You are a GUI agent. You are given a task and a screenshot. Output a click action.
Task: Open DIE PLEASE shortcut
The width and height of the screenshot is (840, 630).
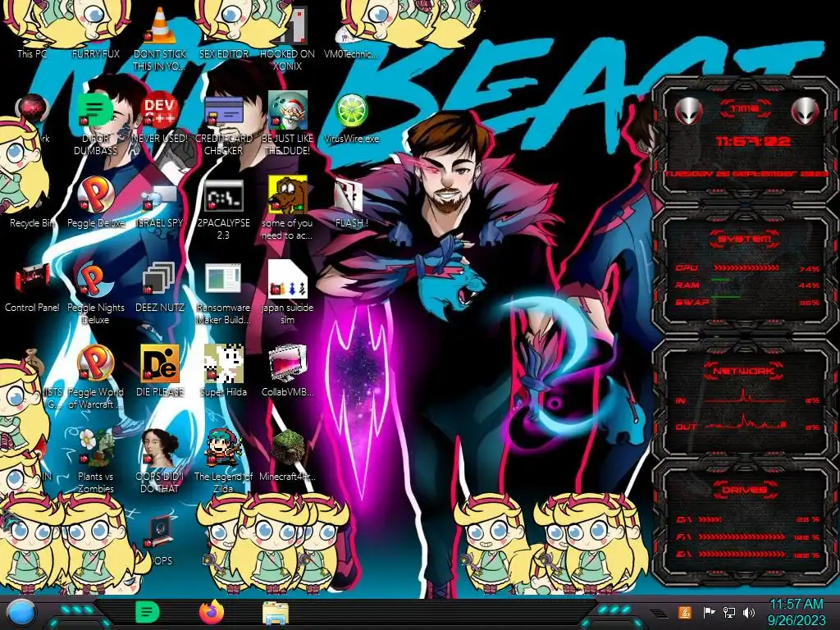(x=160, y=371)
